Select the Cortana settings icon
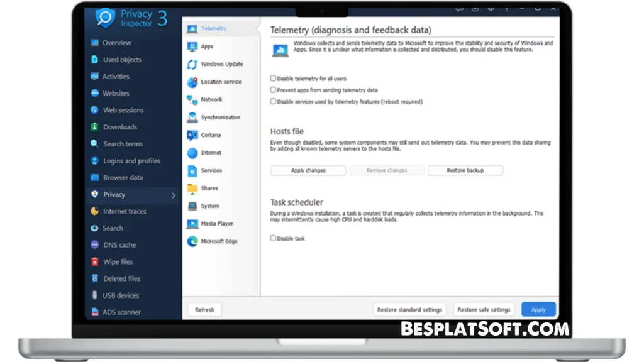This screenshot has height=362, width=644. point(192,134)
